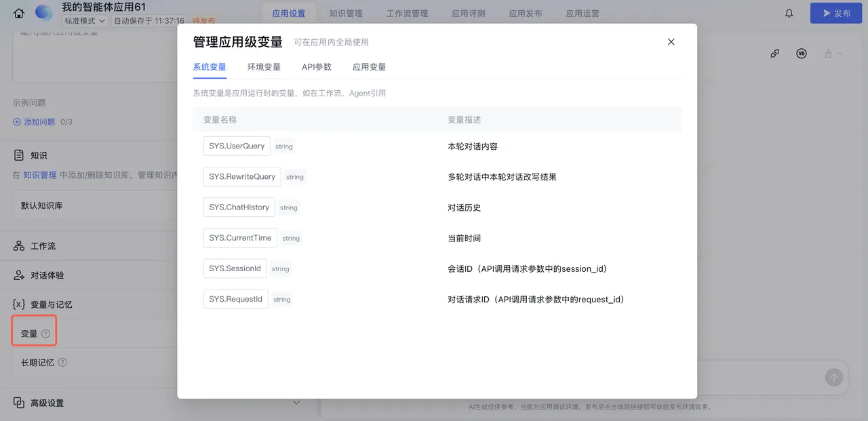Click the 变量名称 column header
The width and height of the screenshot is (868, 421).
coord(220,119)
